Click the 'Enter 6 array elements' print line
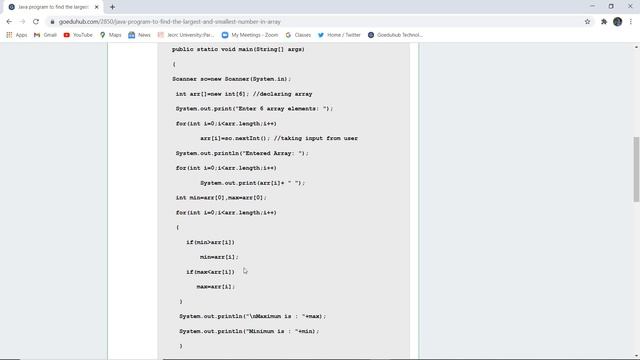Viewport: 640px width, 360px height. point(254,109)
